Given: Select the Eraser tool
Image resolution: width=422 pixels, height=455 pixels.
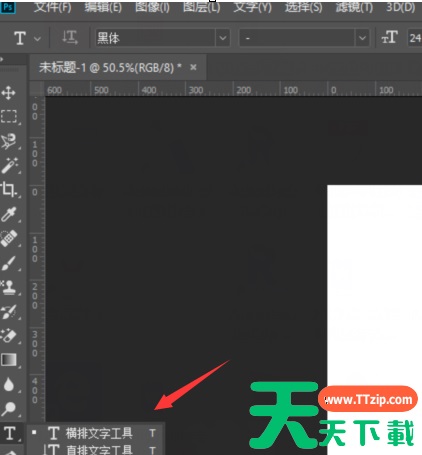Looking at the screenshot, I should (8, 335).
